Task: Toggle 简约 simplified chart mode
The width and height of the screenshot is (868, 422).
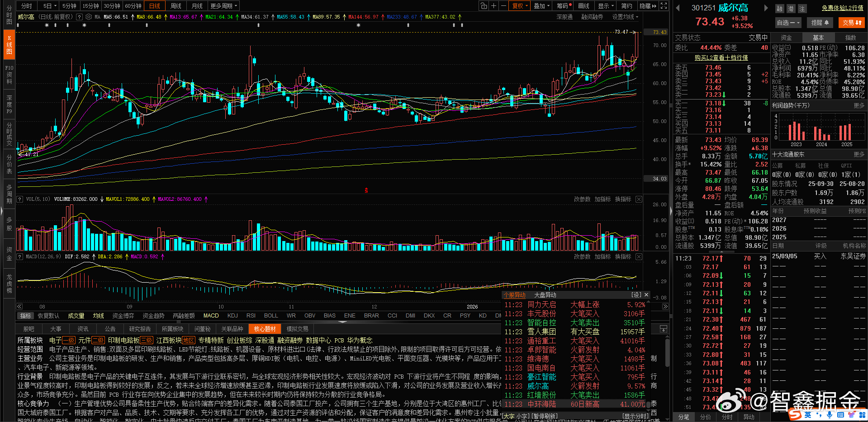Action: (x=627, y=5)
